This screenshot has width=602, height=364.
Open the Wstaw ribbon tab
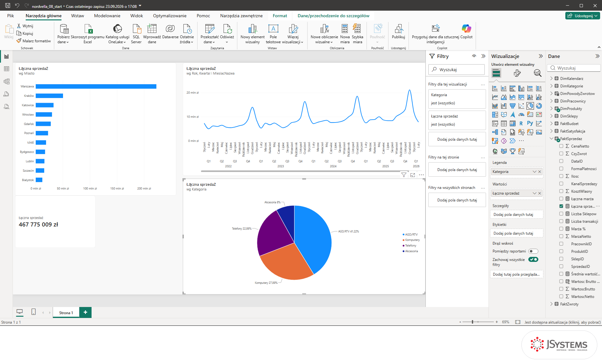tap(77, 16)
